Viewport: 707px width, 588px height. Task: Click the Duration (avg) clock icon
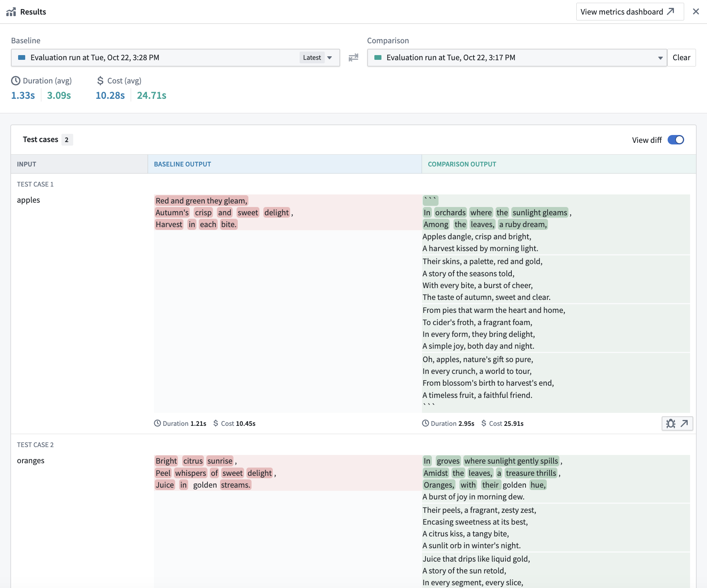(x=16, y=81)
